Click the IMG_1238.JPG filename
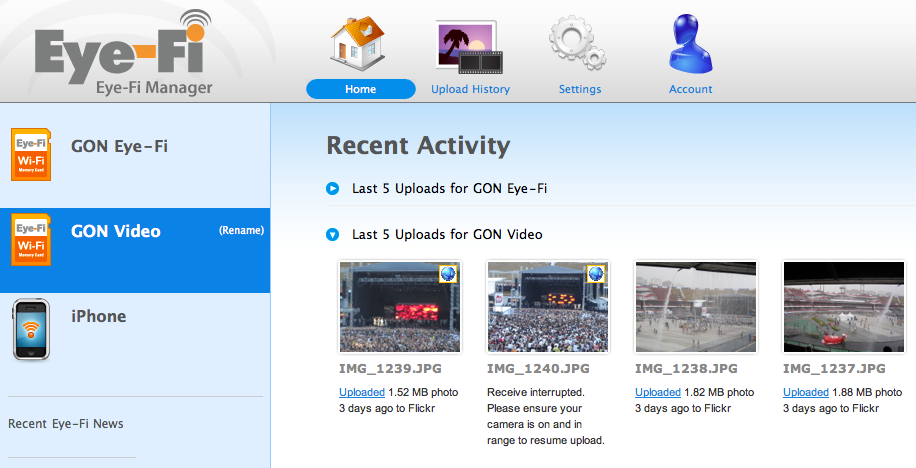This screenshot has height=468, width=916. coord(686,369)
